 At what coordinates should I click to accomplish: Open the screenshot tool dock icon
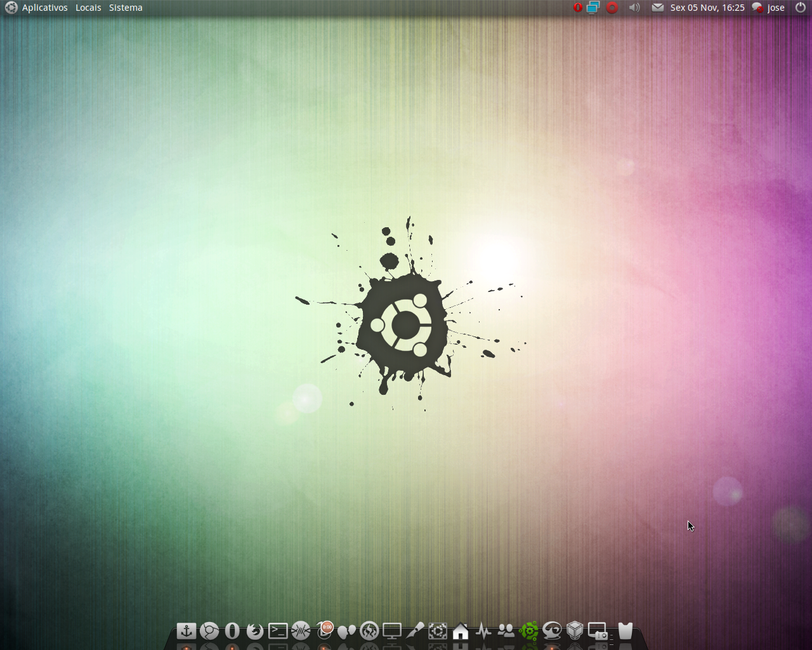pos(598,631)
